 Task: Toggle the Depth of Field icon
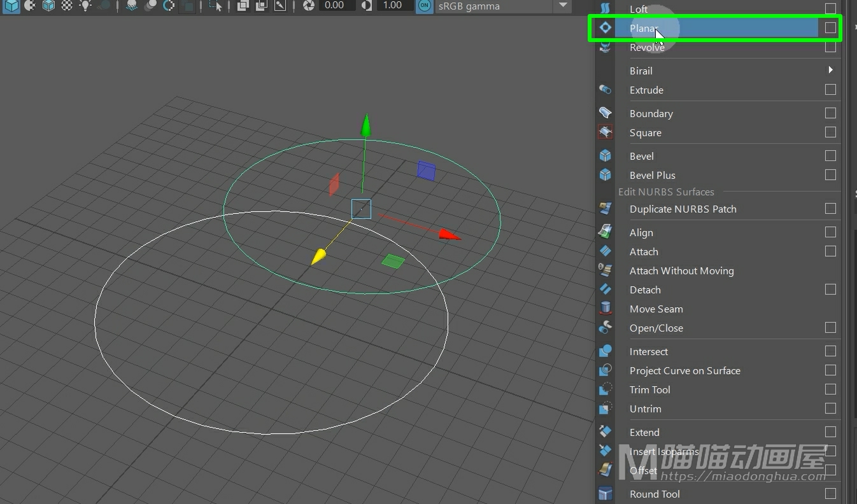[x=187, y=6]
